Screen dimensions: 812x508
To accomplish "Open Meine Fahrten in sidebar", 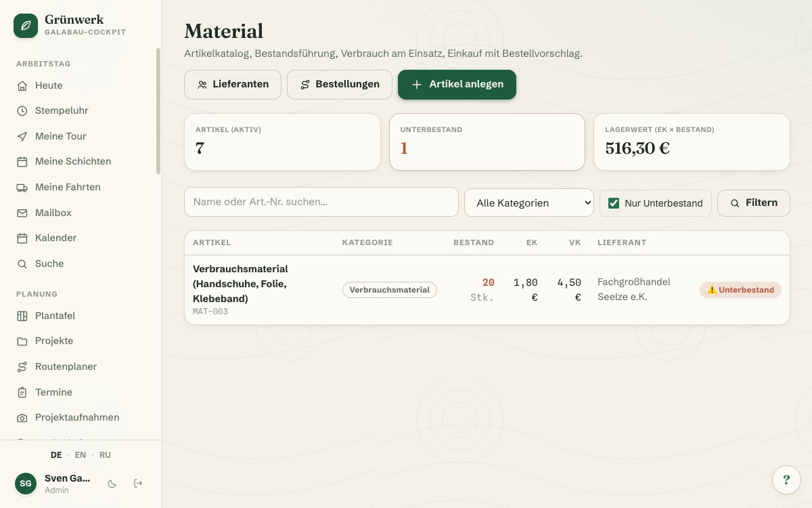I will 81,187.
